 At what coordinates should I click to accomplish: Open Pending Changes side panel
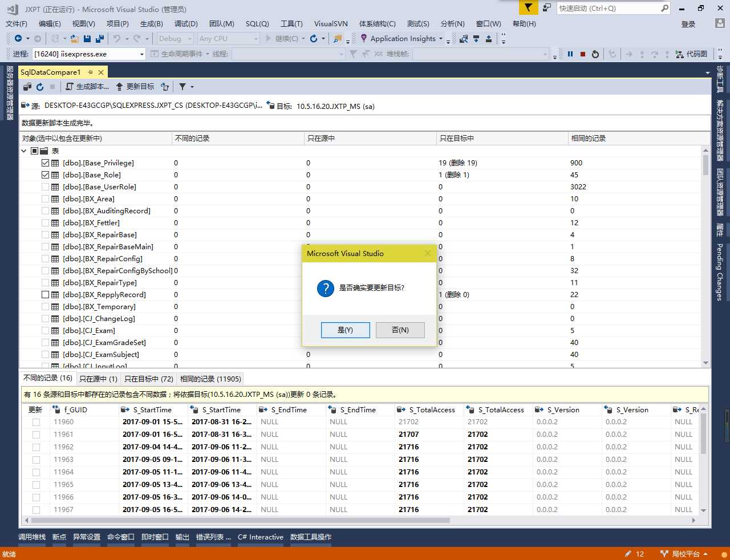(x=720, y=272)
